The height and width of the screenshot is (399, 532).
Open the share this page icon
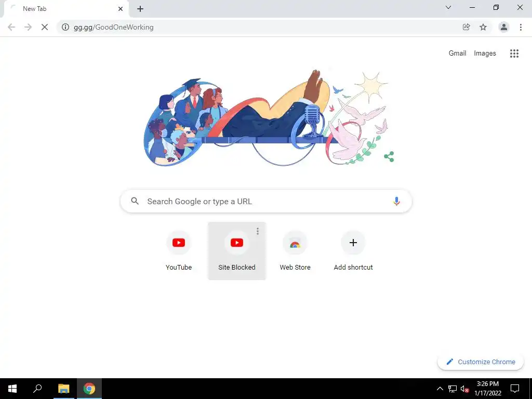(x=466, y=27)
